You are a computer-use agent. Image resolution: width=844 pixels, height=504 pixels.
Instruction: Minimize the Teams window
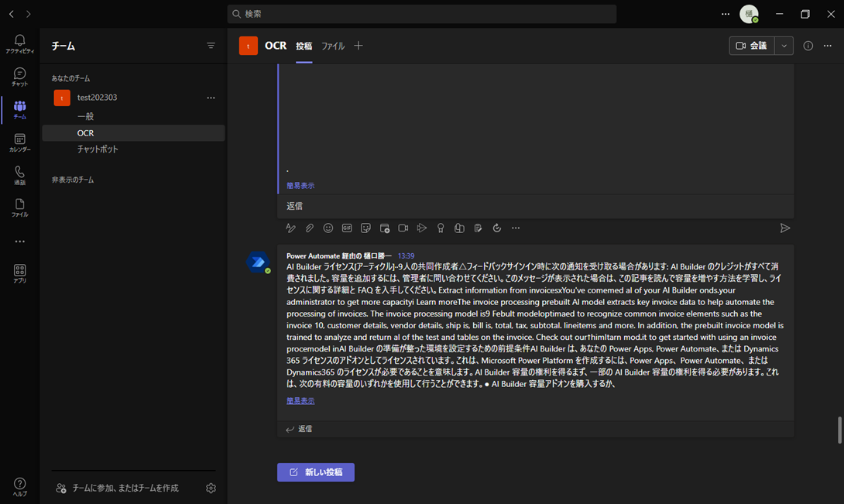[x=780, y=14]
